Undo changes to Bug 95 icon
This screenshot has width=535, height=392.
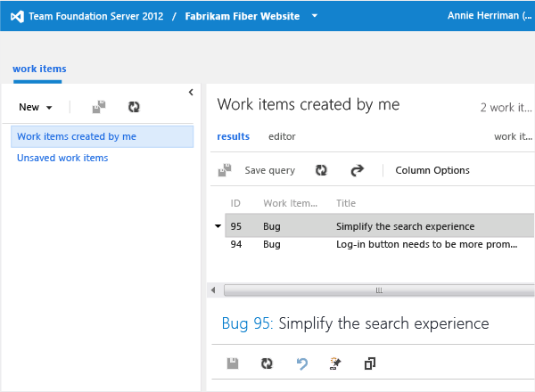302,363
